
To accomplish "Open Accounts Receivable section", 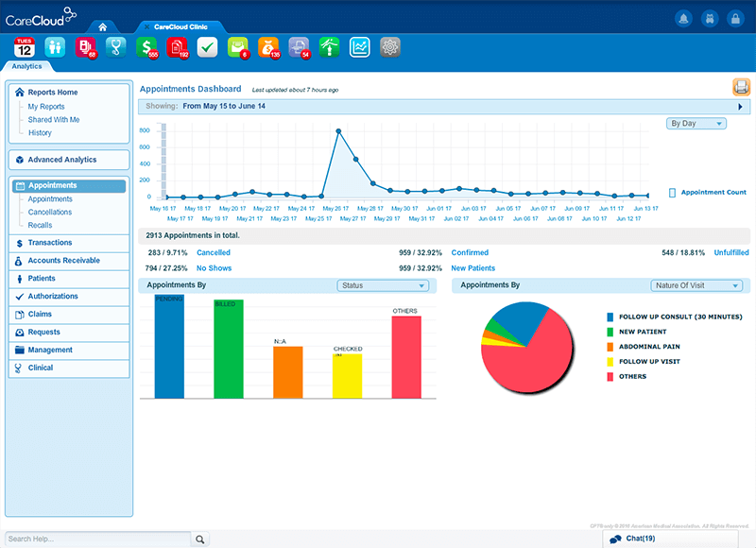I will click(x=69, y=261).
